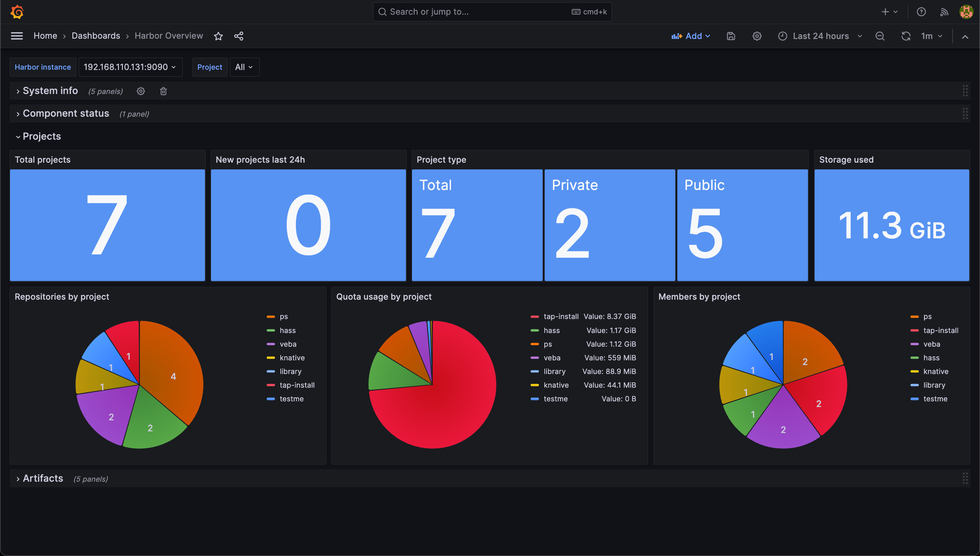This screenshot has width=980, height=556.
Task: Save the dashboard with disk icon
Action: pos(731,36)
